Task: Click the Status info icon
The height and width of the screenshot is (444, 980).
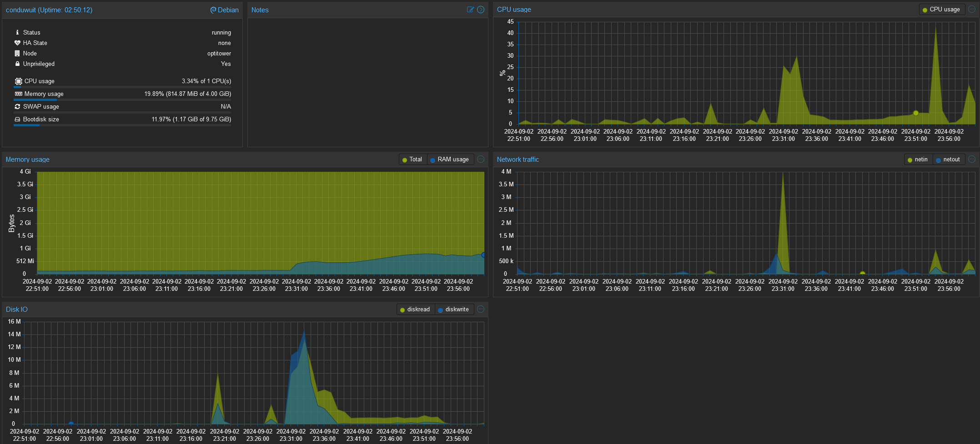Action: (17, 32)
